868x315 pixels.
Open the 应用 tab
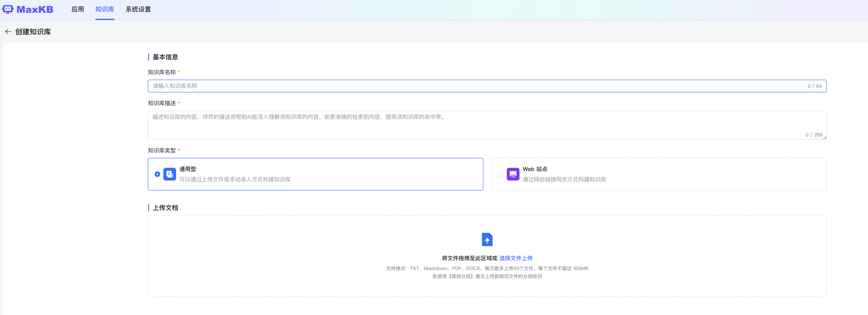pos(78,9)
